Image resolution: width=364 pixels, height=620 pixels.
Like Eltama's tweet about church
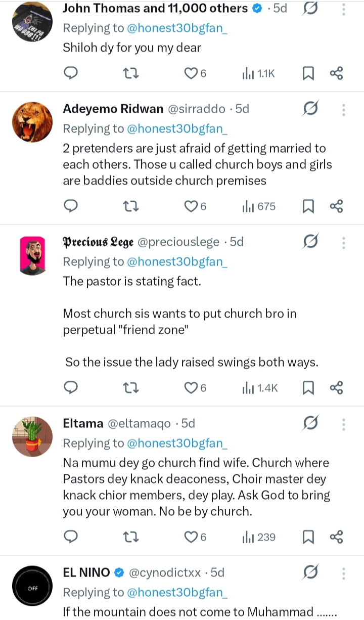coord(191,537)
